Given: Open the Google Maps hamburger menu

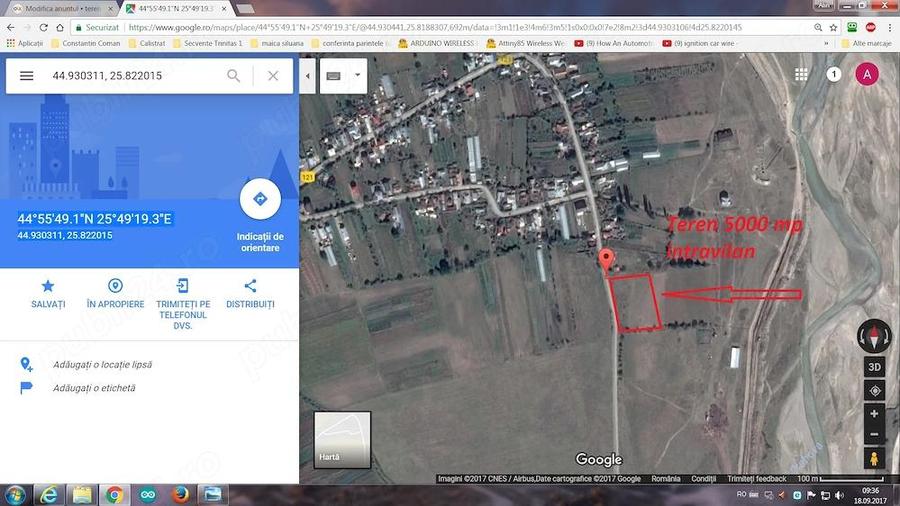Looking at the screenshot, I should point(26,76).
